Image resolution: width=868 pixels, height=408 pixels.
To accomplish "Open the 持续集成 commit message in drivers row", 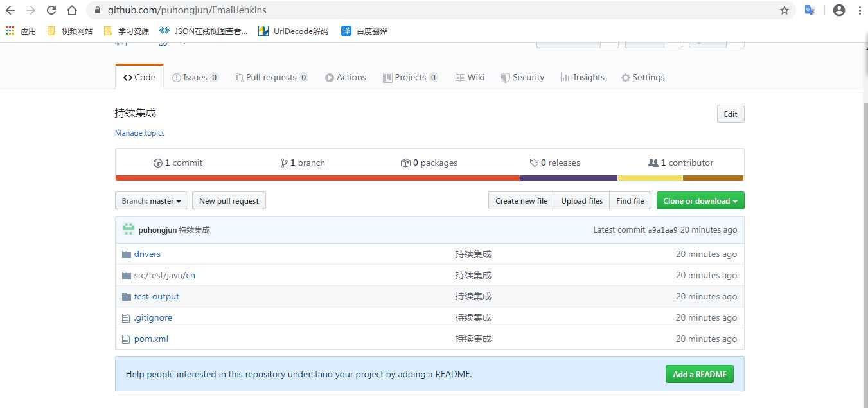I will [x=473, y=254].
